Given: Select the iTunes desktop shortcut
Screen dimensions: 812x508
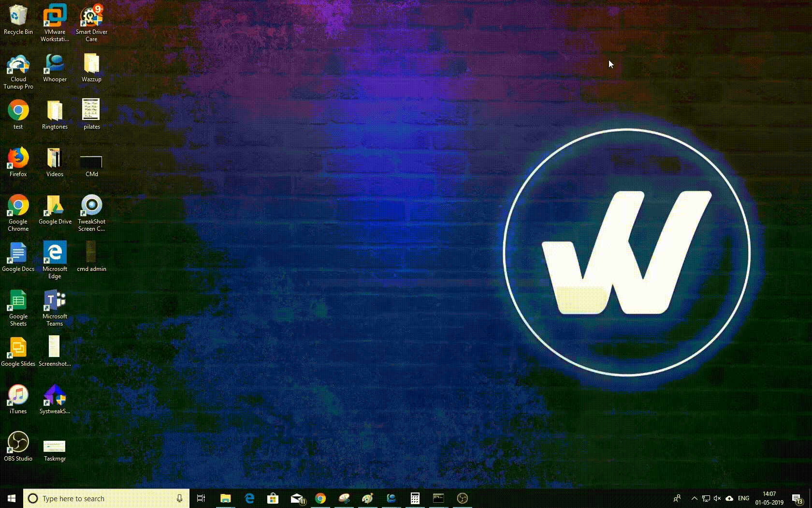Looking at the screenshot, I should [18, 399].
